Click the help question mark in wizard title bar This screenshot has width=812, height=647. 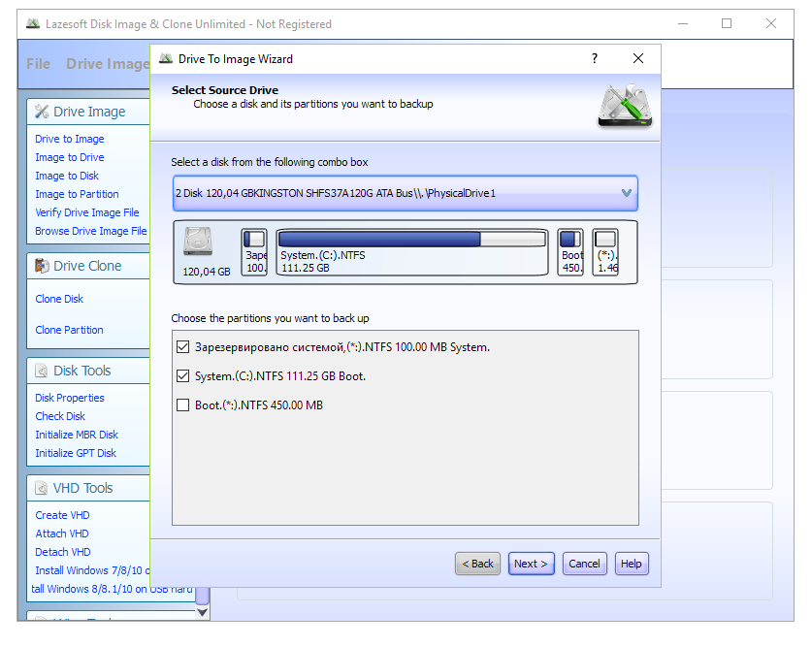595,58
